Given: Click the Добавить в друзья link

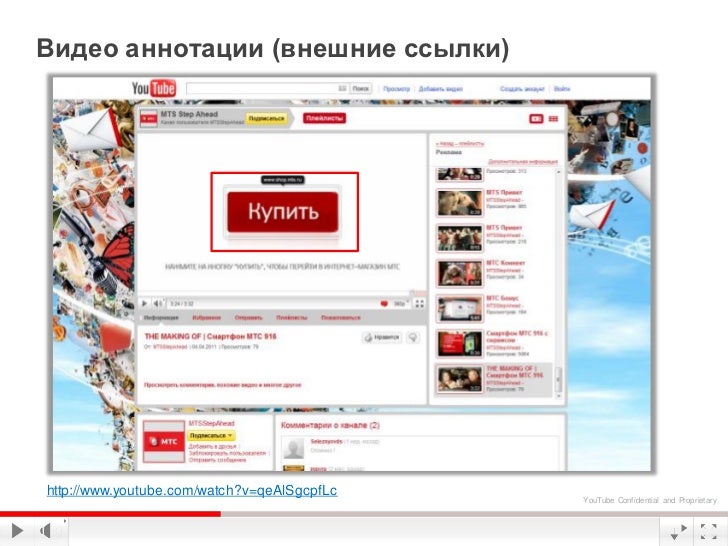Looking at the screenshot, I should [x=212, y=446].
